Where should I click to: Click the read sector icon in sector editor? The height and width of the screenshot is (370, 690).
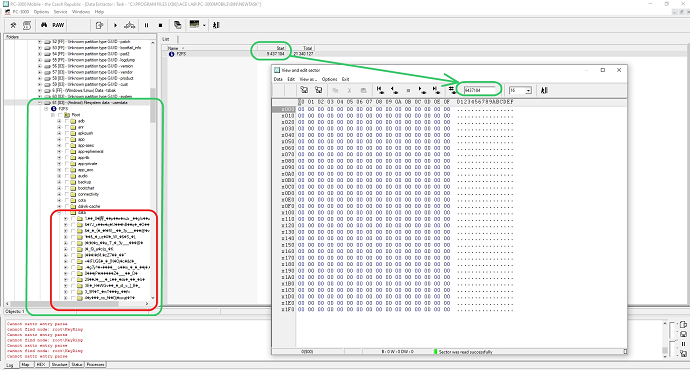click(x=304, y=90)
